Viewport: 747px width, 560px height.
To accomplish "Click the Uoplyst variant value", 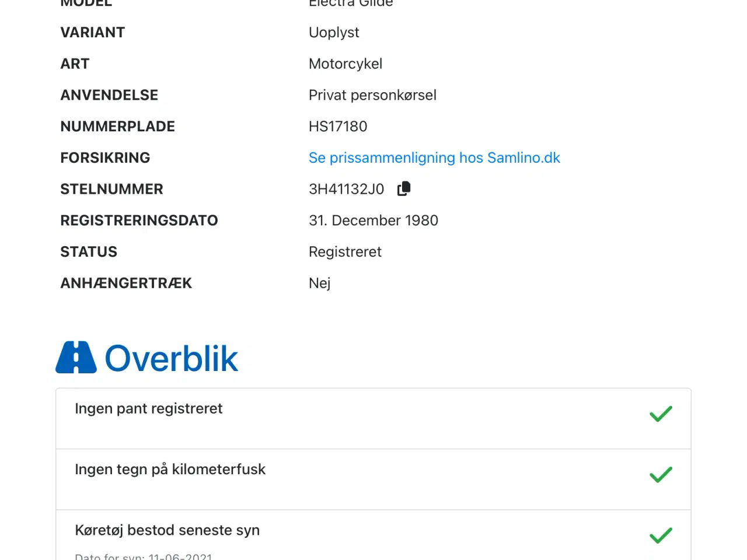I will (334, 33).
